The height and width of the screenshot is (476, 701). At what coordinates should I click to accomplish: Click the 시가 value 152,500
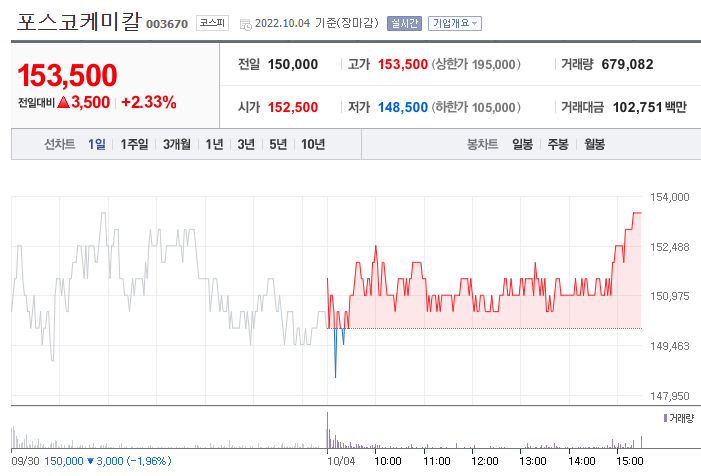click(x=293, y=107)
